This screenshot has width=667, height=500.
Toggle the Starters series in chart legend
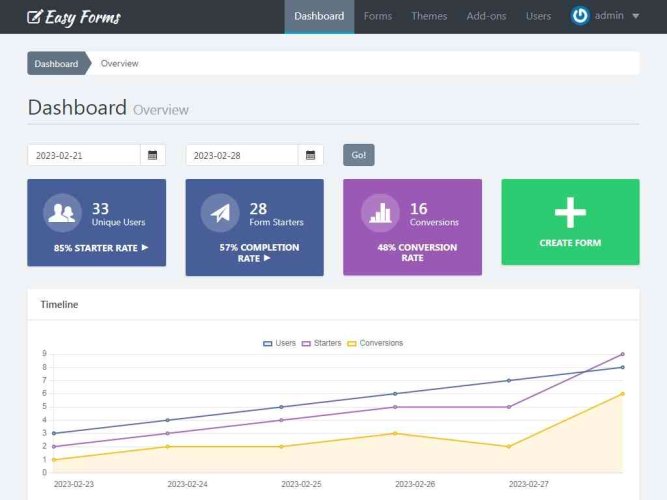(x=321, y=343)
